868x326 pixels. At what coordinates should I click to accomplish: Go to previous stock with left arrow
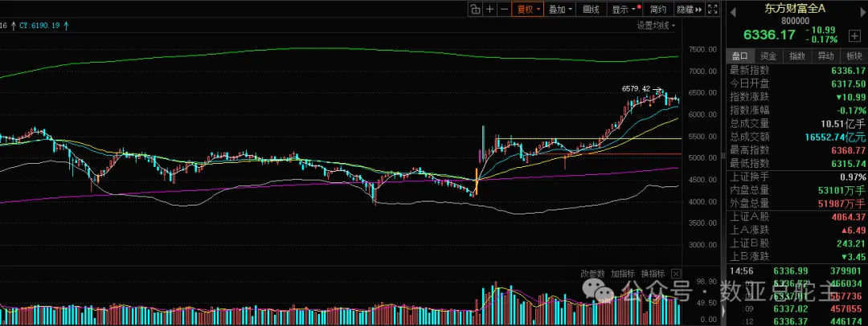(x=732, y=10)
